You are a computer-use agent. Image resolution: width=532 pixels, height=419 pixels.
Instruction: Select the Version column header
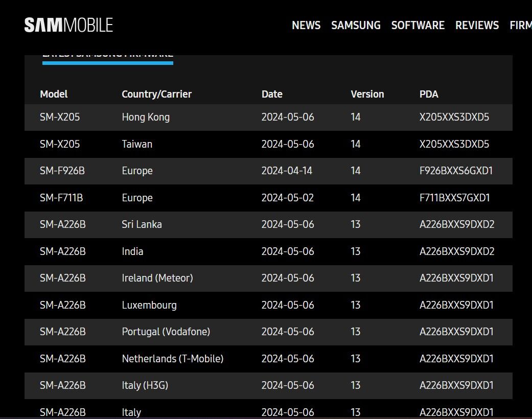pos(367,94)
